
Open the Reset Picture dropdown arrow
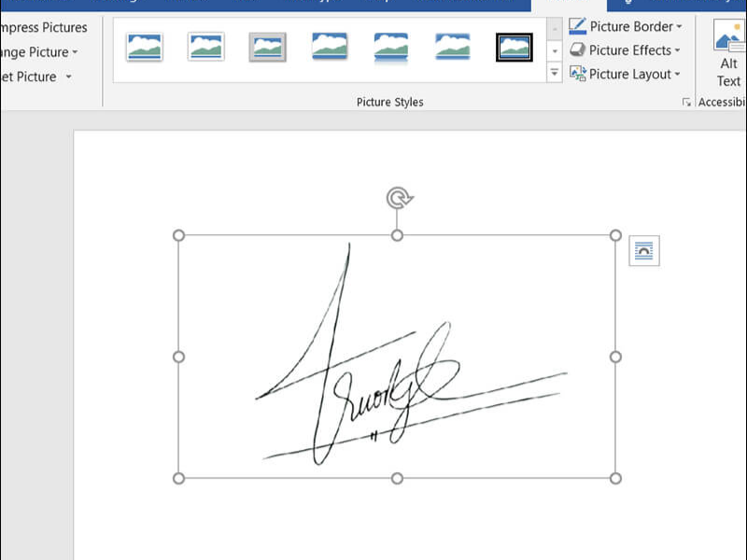(68, 77)
